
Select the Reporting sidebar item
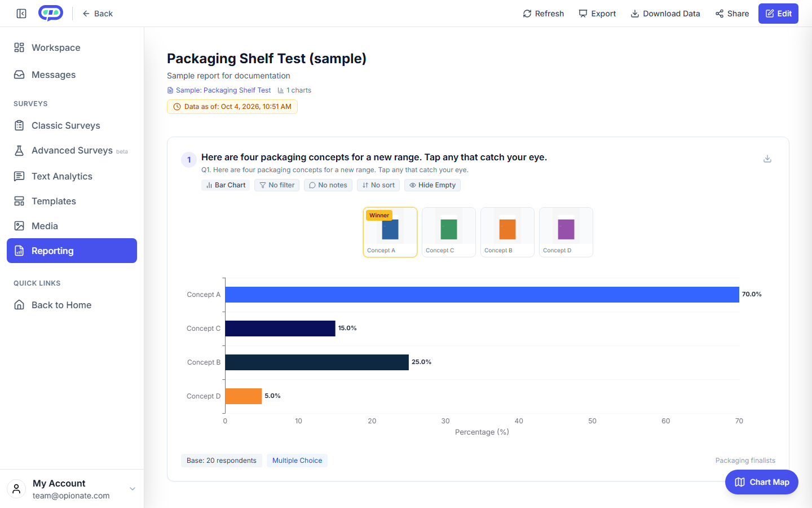click(72, 251)
